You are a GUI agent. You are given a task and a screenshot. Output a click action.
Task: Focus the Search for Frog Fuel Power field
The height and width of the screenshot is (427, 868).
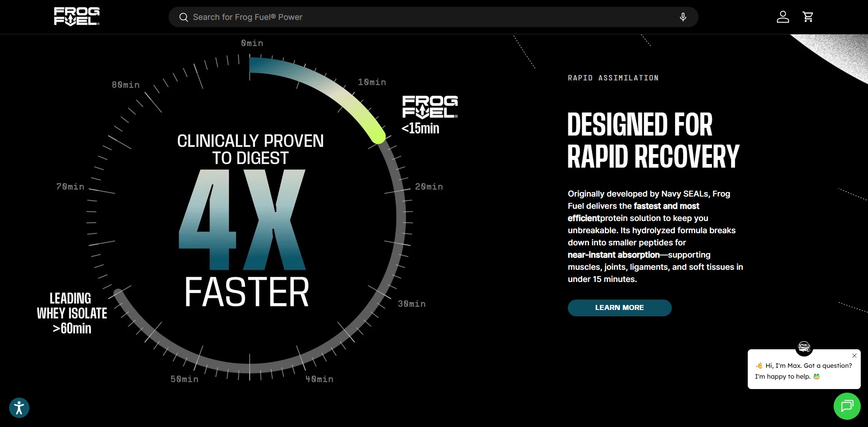(433, 17)
